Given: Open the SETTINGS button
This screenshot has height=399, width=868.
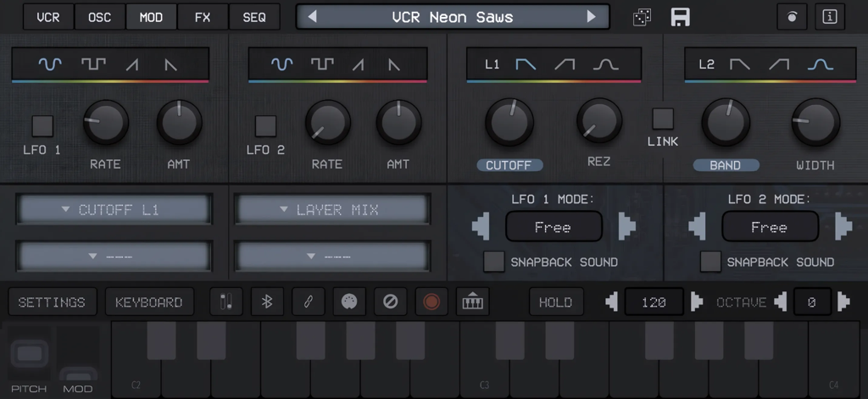Looking at the screenshot, I should [52, 302].
